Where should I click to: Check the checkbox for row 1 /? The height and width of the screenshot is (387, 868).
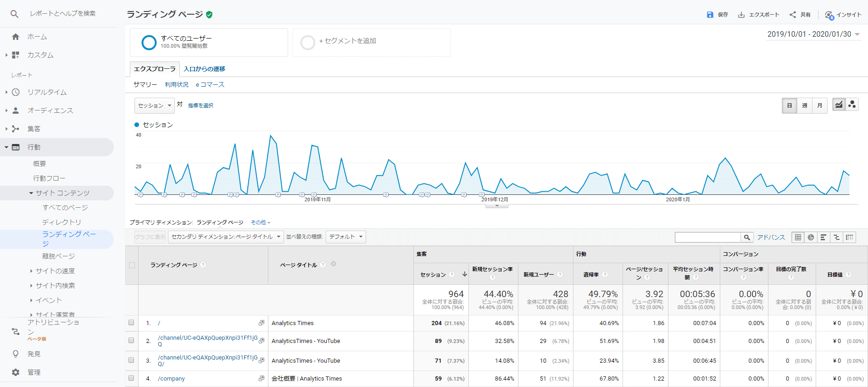point(131,323)
